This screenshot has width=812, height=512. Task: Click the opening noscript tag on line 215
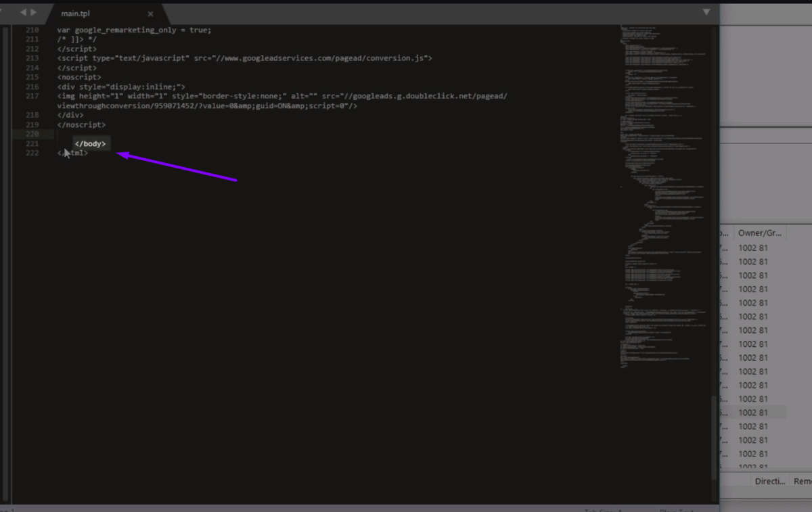(79, 77)
